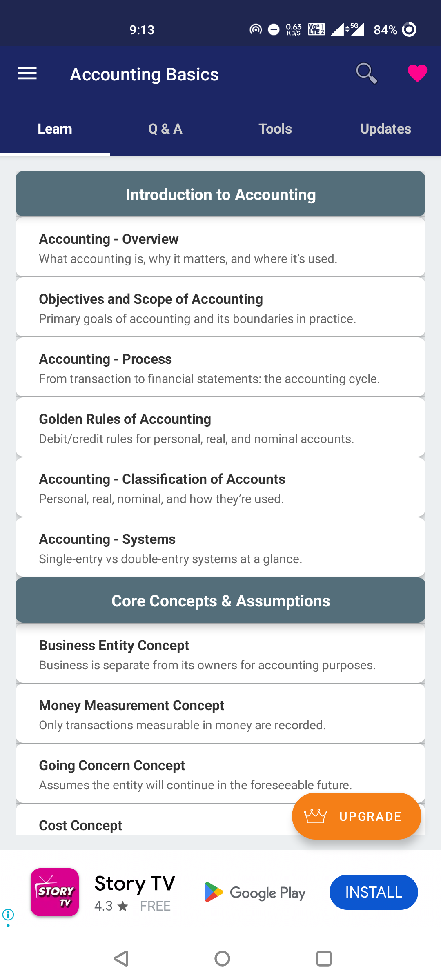Open the navigation hamburger menu

27,73
